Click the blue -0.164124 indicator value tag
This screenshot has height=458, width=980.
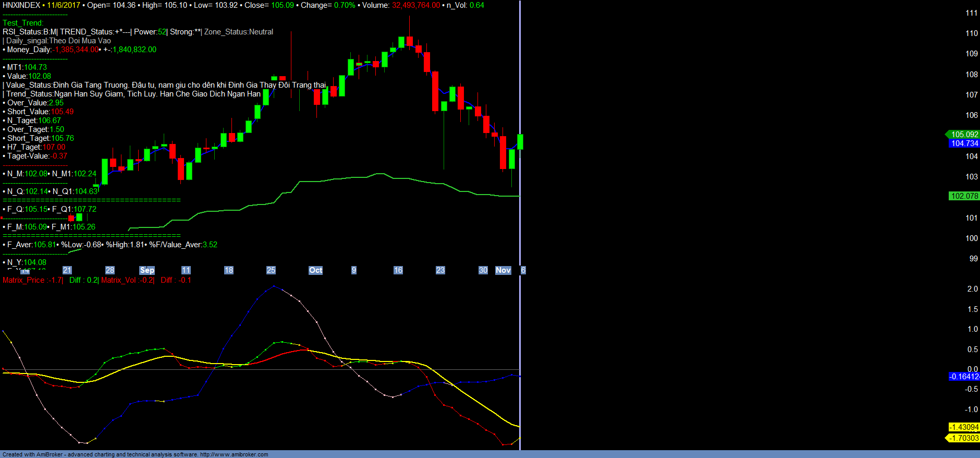pyautogui.click(x=964, y=377)
